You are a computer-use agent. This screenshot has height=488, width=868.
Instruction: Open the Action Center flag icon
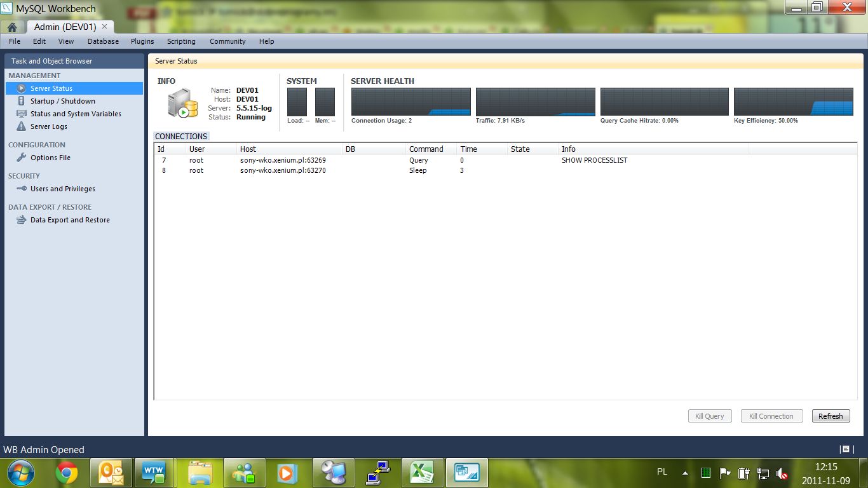pos(725,473)
